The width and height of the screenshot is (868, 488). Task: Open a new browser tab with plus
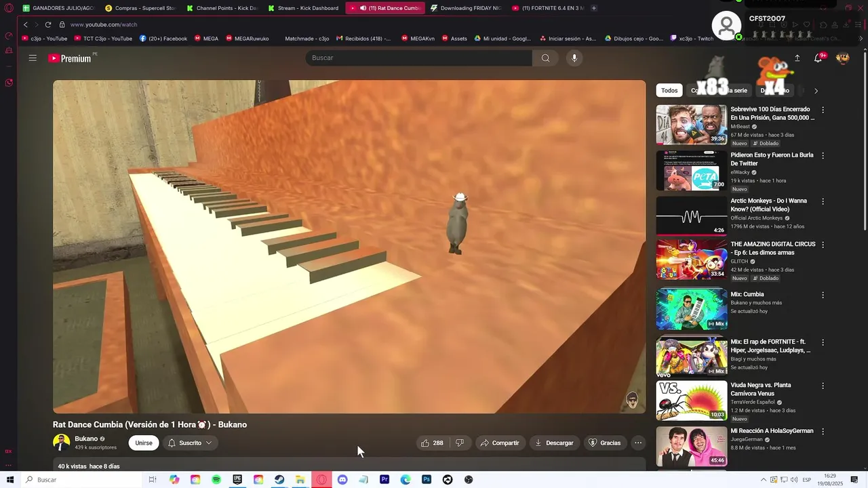point(594,8)
